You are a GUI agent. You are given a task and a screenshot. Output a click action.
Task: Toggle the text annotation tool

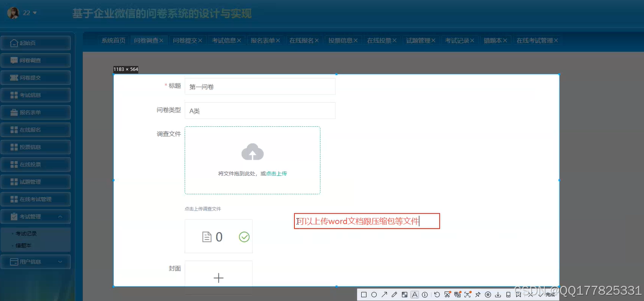(x=414, y=294)
